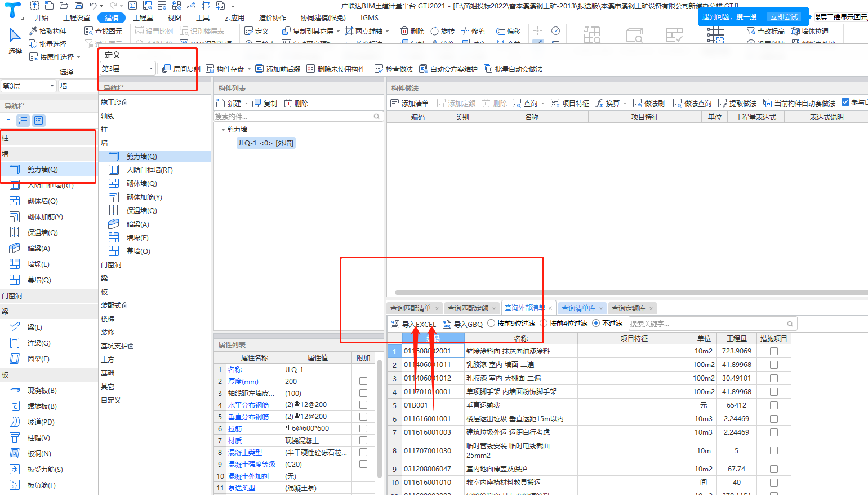This screenshot has height=495, width=868.
Task: Click 删除 delete in component list
Action: tap(296, 103)
